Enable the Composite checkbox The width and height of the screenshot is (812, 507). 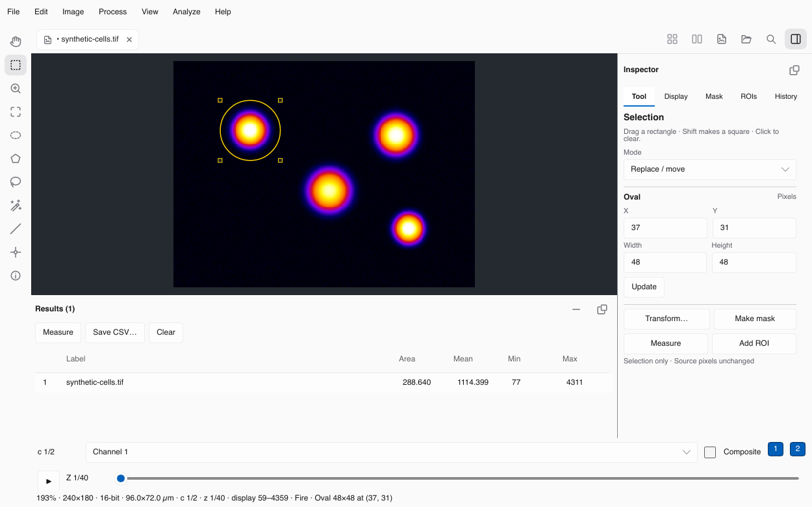710,452
